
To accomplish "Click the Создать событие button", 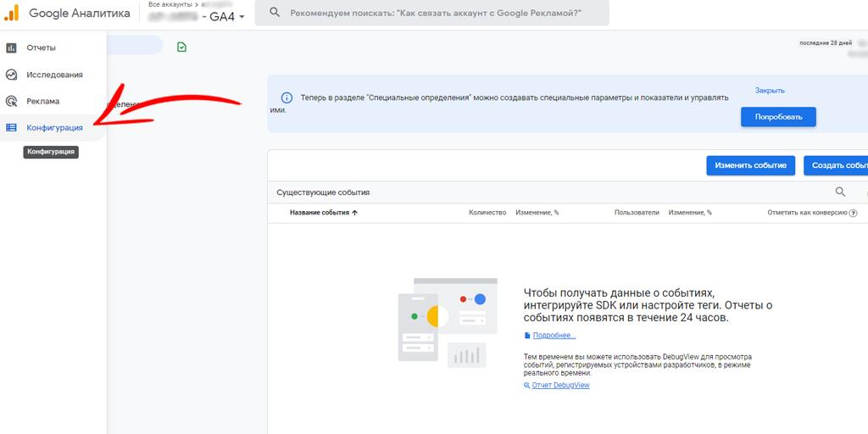I will [x=837, y=165].
